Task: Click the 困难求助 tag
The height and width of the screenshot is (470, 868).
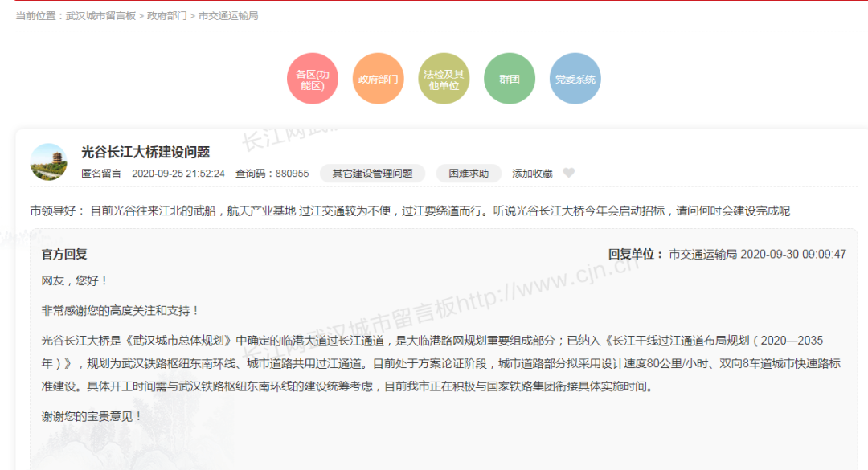Action: pyautogui.click(x=469, y=174)
